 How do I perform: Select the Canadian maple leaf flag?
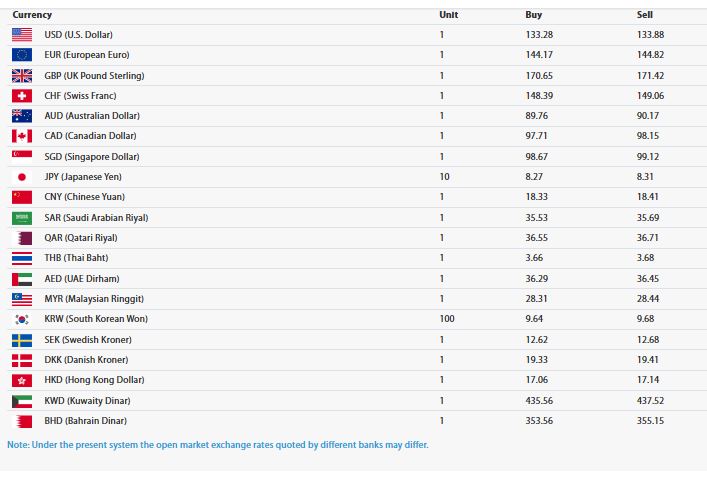tap(22, 136)
